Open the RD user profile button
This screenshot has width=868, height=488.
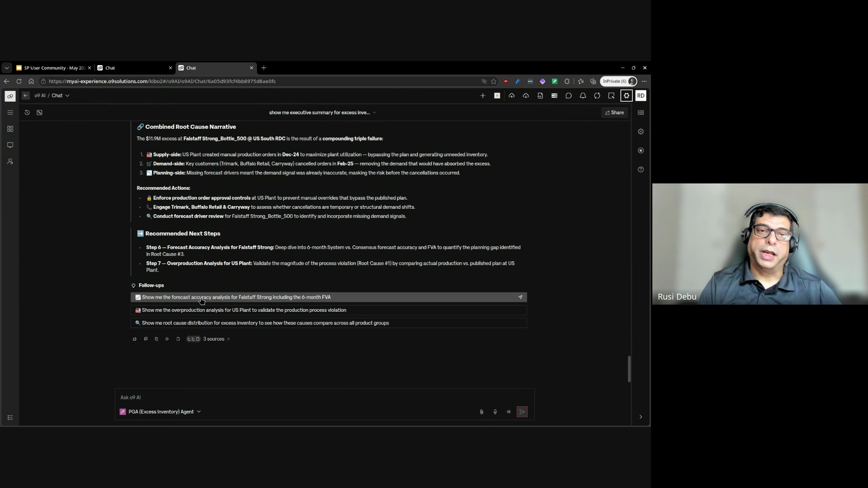pos(641,96)
